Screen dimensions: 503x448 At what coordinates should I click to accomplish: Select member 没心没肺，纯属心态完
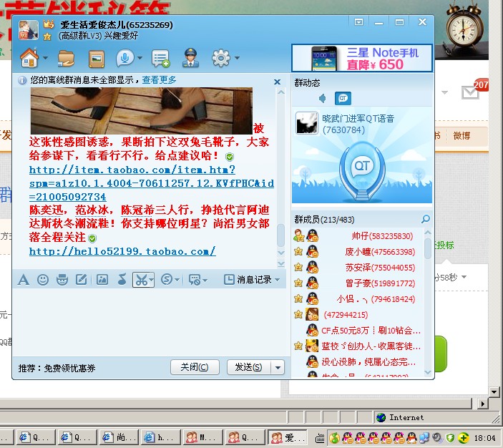click(x=358, y=362)
